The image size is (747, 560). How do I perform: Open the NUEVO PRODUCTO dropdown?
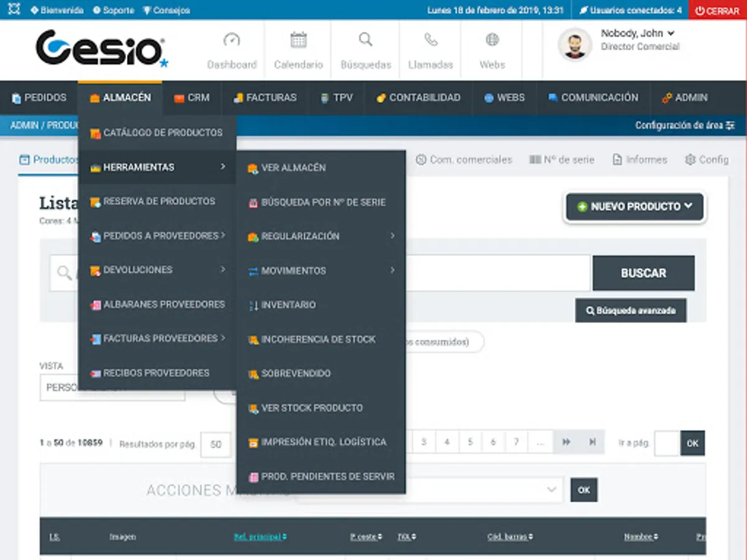(x=634, y=207)
